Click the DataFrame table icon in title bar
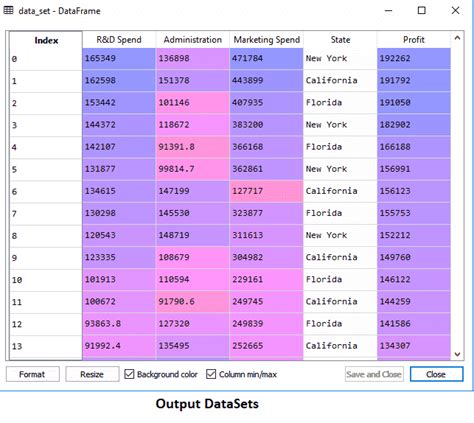This screenshot has height=423, width=474. point(8,11)
